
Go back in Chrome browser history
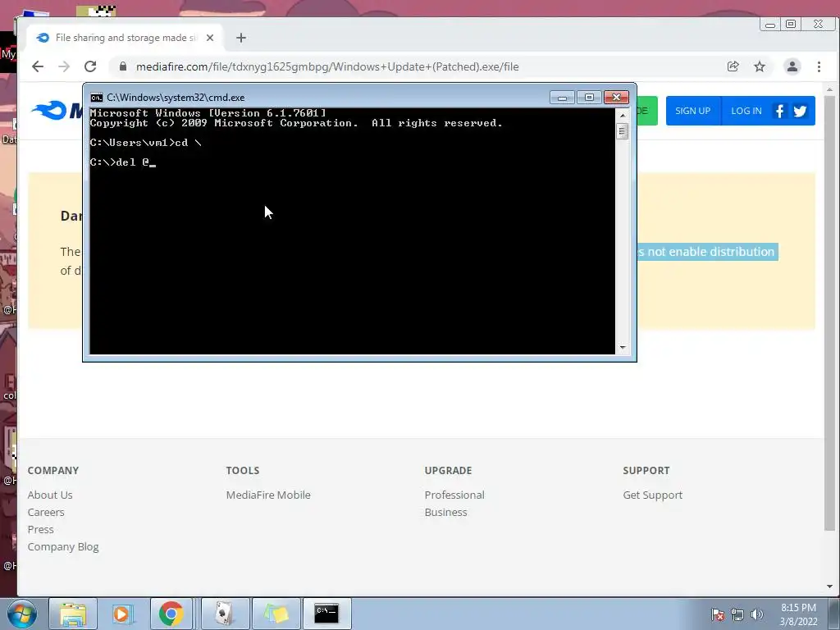click(38, 66)
